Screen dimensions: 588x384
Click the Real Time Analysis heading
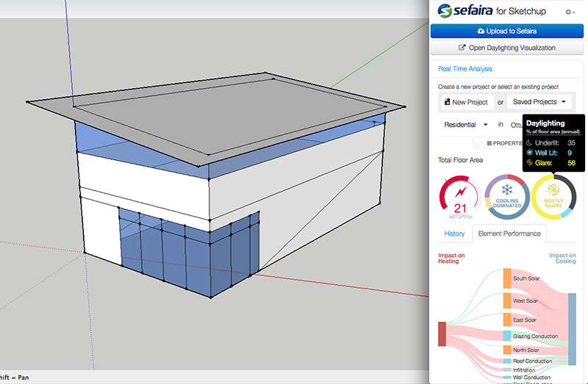click(x=465, y=68)
